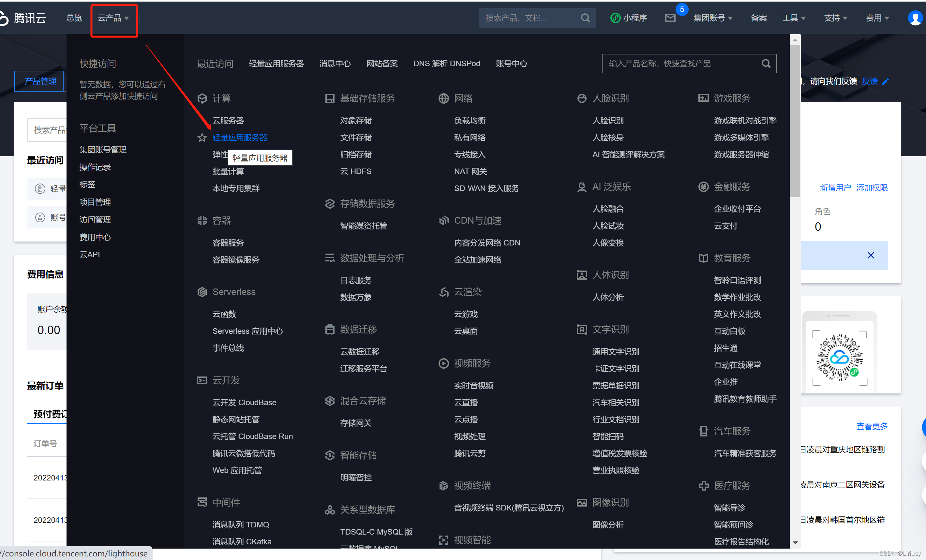Open 操作记录 under 平台工具
Viewport: 926px width, 560px height.
95,167
